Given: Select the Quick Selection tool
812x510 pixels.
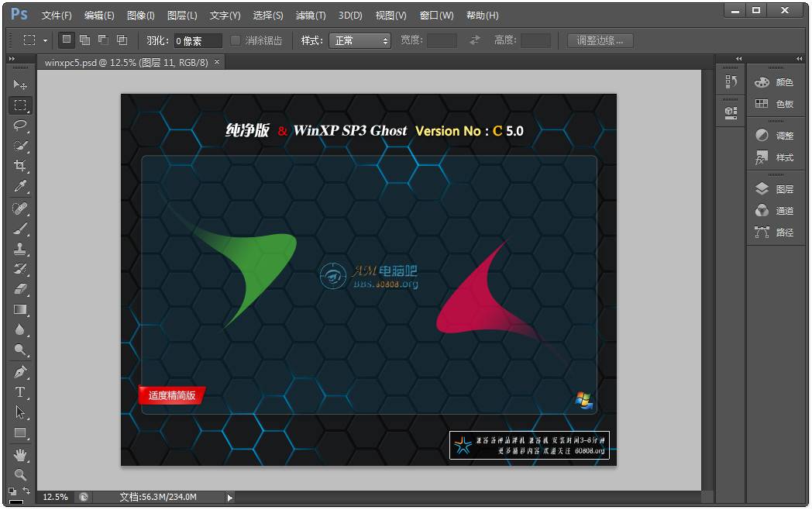Looking at the screenshot, I should (x=20, y=146).
